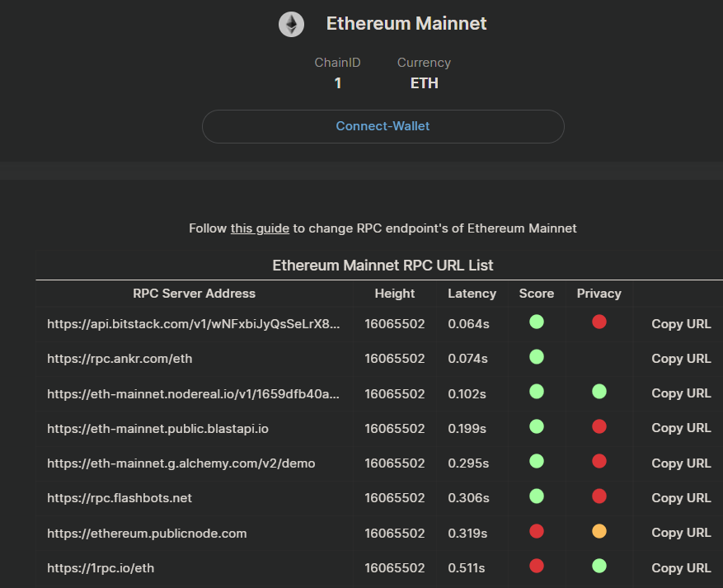The height and width of the screenshot is (588, 723).
Task: Click the 0.511s latency value
Action: (466, 567)
